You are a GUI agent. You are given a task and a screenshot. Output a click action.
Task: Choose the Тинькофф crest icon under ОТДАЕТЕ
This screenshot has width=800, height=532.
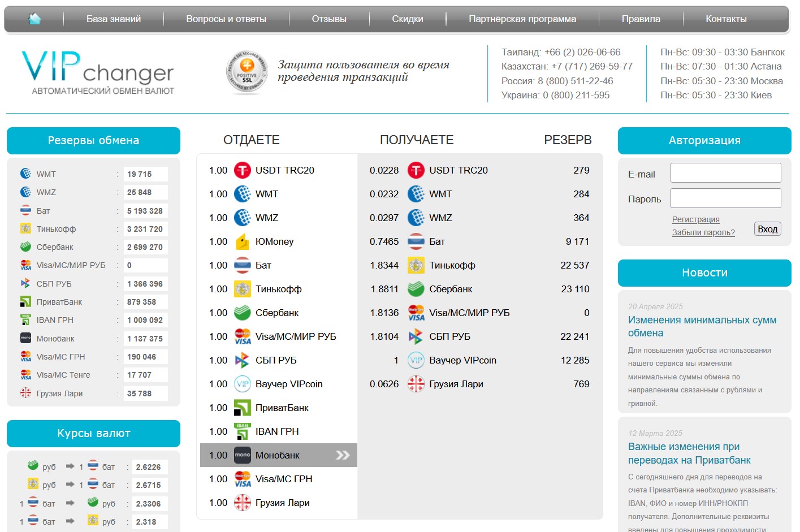pos(243,289)
